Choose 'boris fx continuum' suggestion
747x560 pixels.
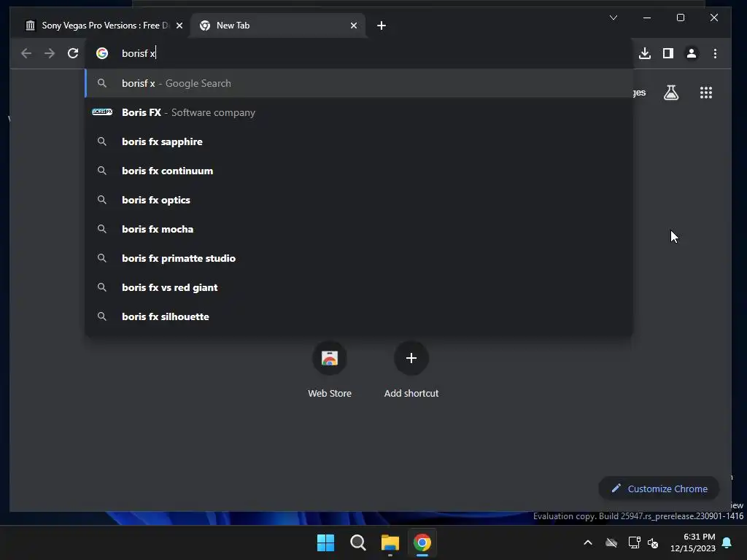coord(359,171)
